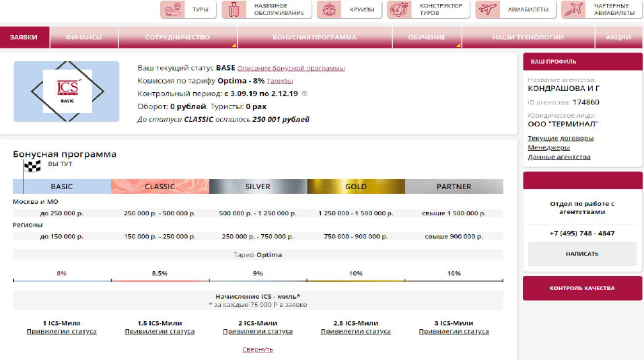Go to the Акции menu item
Screen dimensions: 644x360
[x=618, y=38]
